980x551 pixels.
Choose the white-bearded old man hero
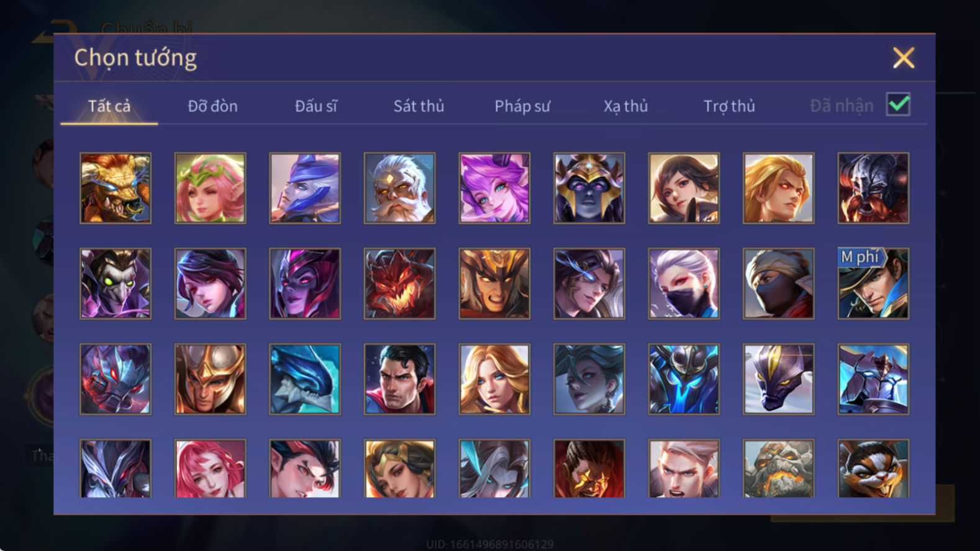399,188
